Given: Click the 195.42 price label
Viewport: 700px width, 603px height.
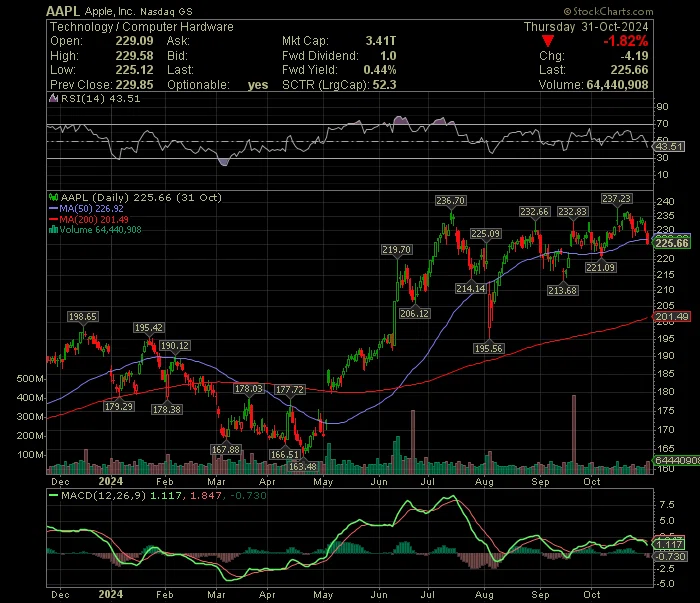Looking at the screenshot, I should 149,328.
